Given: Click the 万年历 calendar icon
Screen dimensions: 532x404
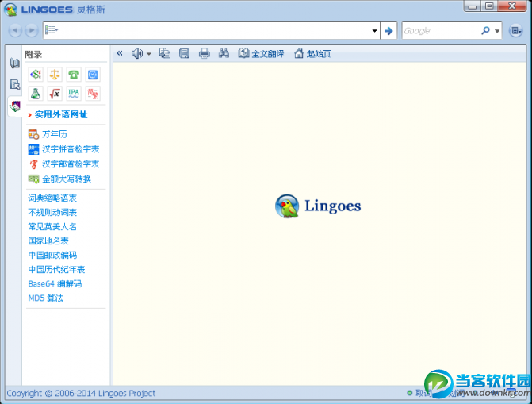Looking at the screenshot, I should (x=33, y=134).
